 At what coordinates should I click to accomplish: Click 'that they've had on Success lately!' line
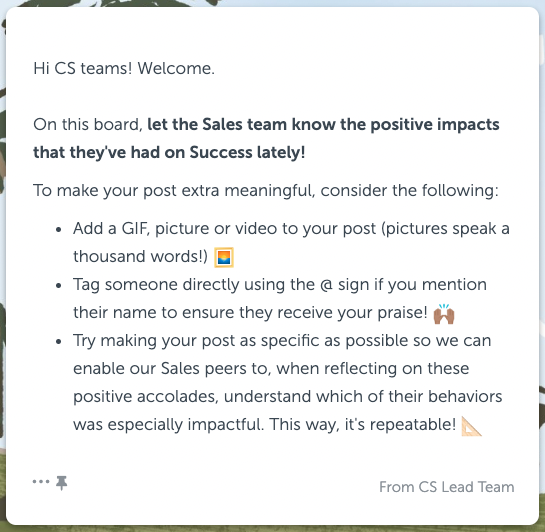point(169,153)
